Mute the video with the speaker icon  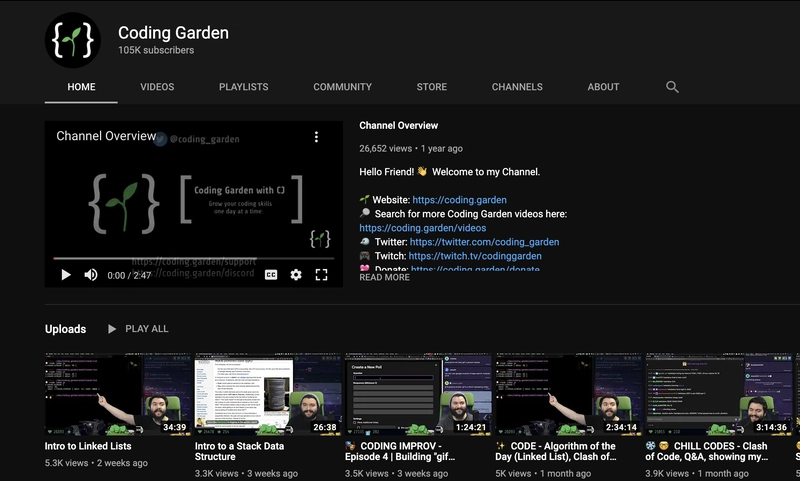pyautogui.click(x=91, y=275)
